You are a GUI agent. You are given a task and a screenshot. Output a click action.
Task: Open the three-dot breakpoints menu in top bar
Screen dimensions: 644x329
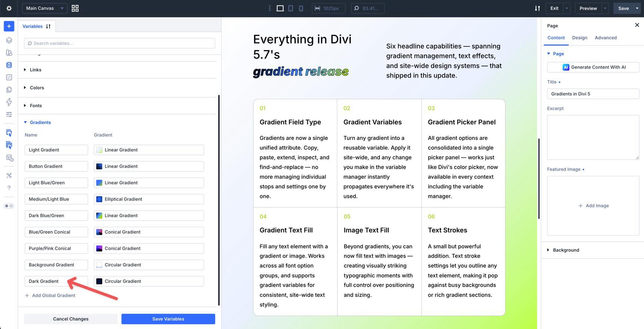270,8
